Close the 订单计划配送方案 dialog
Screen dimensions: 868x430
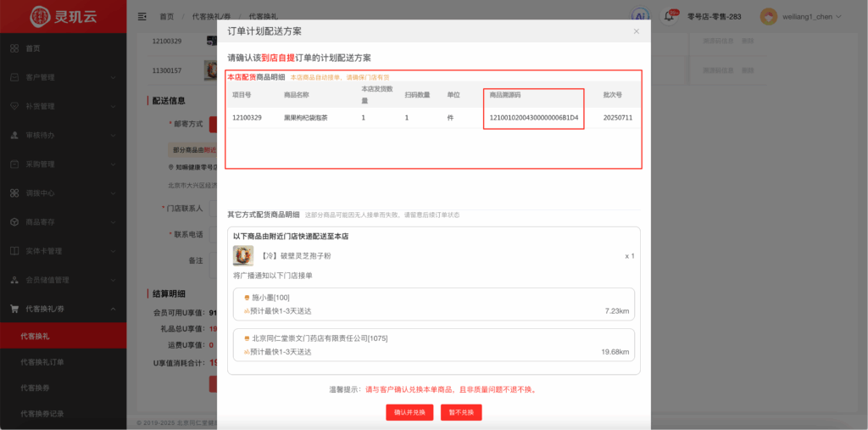[637, 31]
